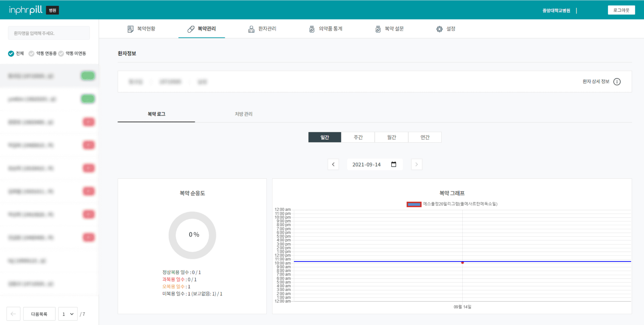Click the 오복용 일수 text

pyautogui.click(x=176, y=287)
